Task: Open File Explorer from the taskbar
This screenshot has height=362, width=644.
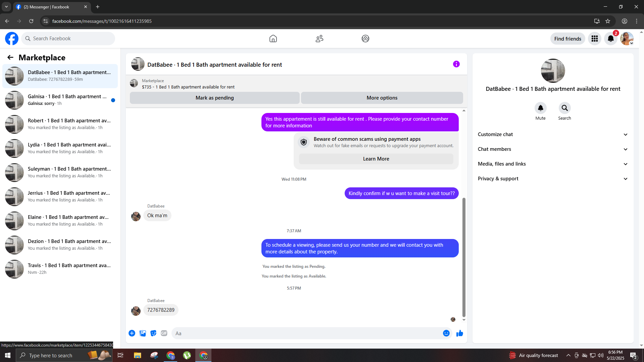Action: (x=137, y=355)
